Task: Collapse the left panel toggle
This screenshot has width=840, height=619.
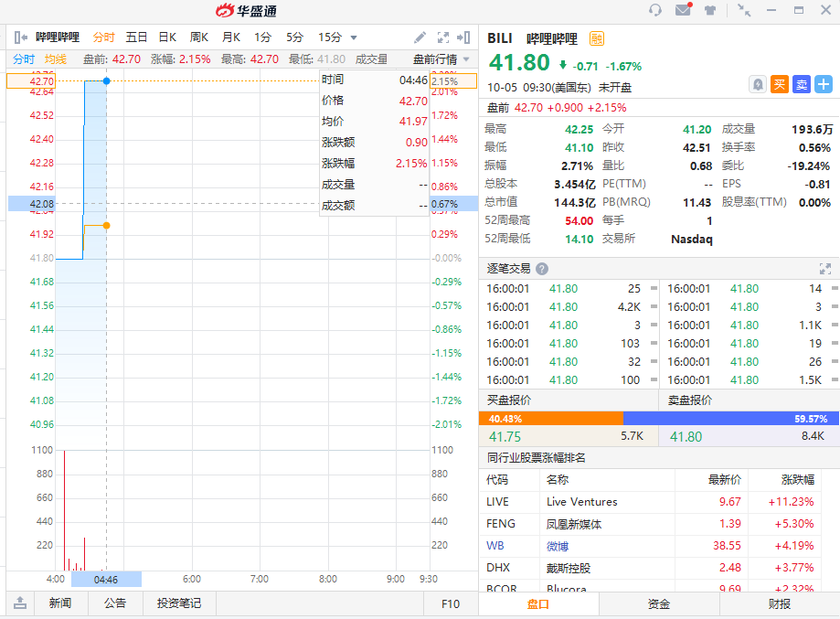Action: pos(20,37)
